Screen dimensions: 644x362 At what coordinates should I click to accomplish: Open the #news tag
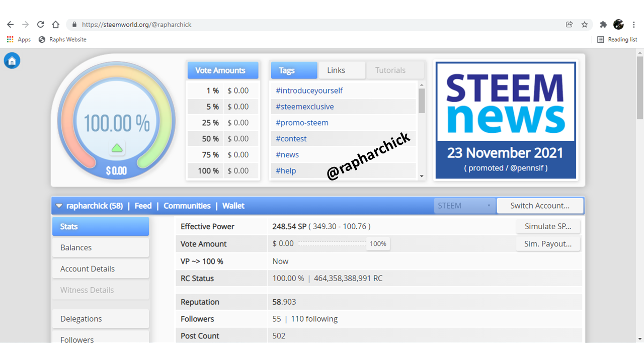(x=287, y=155)
